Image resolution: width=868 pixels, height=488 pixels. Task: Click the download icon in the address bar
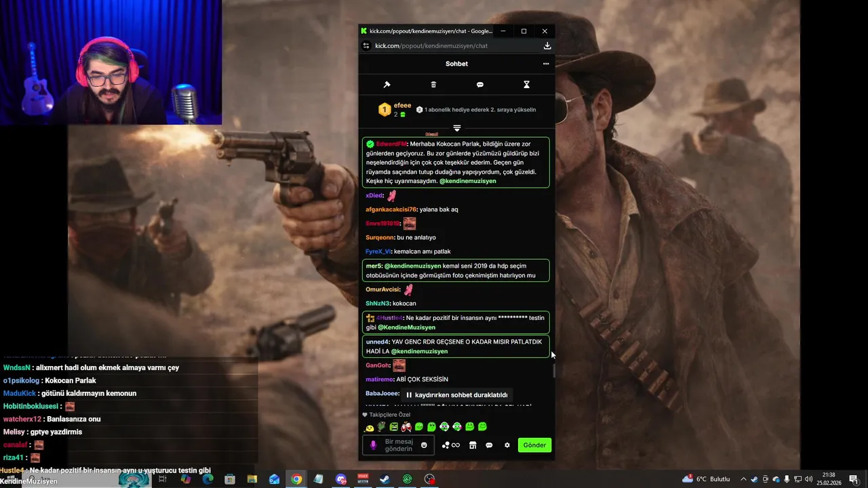pos(547,46)
